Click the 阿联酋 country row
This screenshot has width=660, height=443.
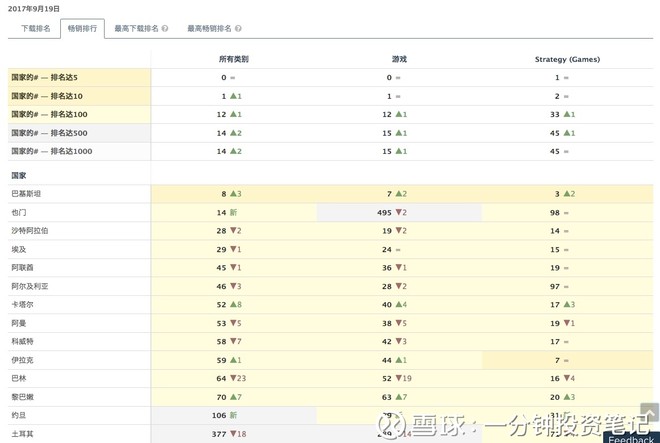(x=330, y=268)
